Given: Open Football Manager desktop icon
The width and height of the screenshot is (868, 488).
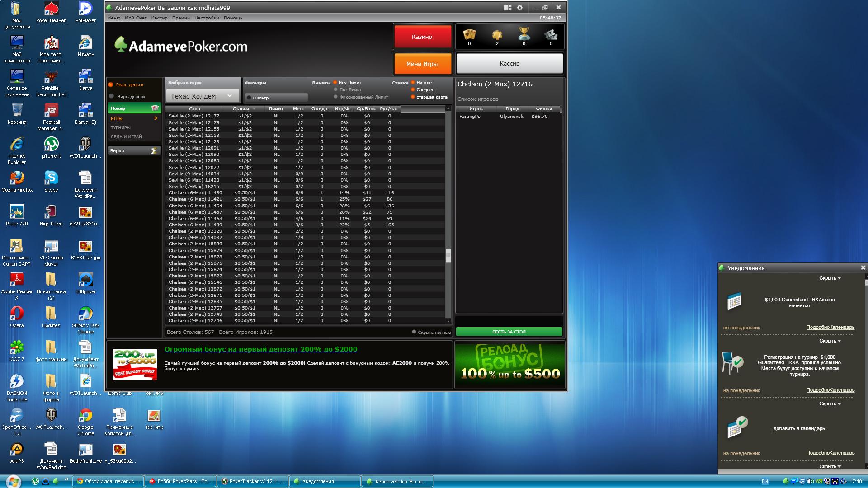Looking at the screenshot, I should pyautogui.click(x=51, y=117).
